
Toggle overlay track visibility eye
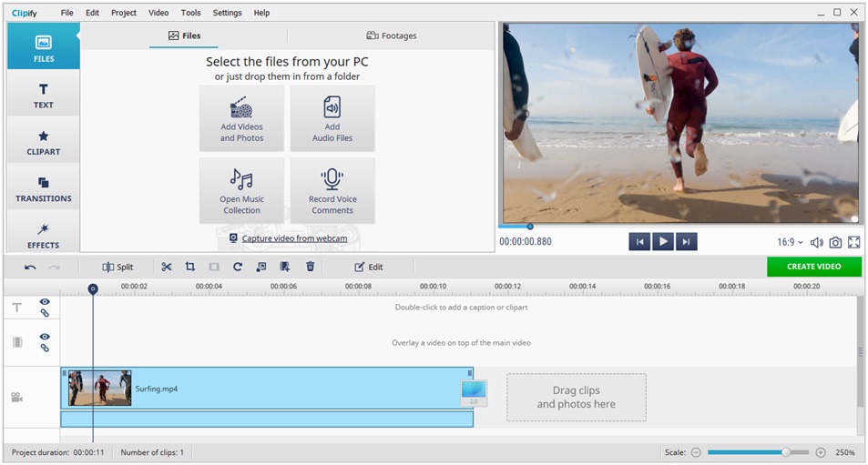[45, 337]
